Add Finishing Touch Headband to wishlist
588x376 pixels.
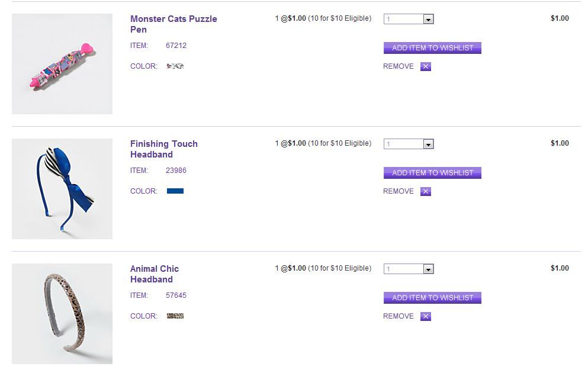coord(432,173)
